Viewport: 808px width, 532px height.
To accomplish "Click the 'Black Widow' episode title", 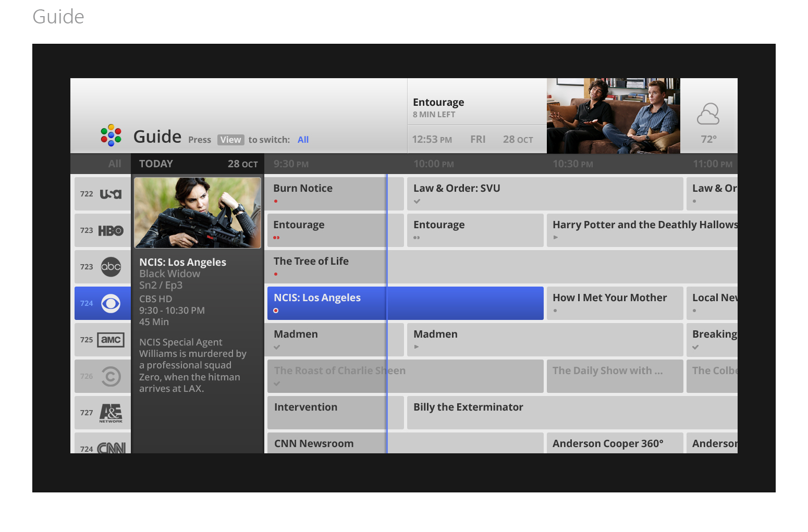I will pos(170,274).
